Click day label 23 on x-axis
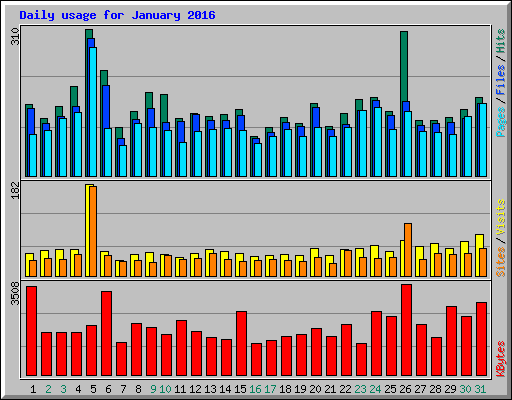Image resolution: width=512 pixels, height=400 pixels. point(360,389)
